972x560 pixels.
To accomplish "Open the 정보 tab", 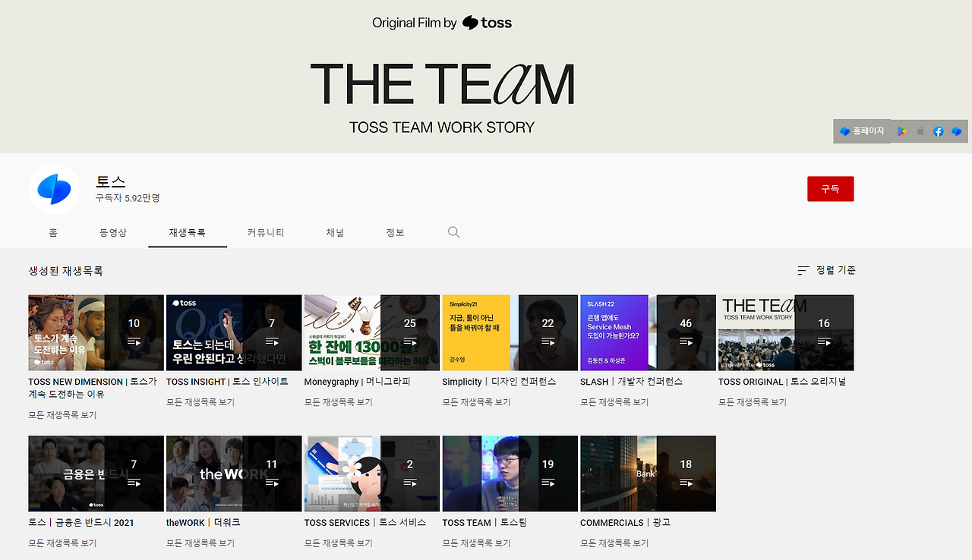I will point(395,232).
